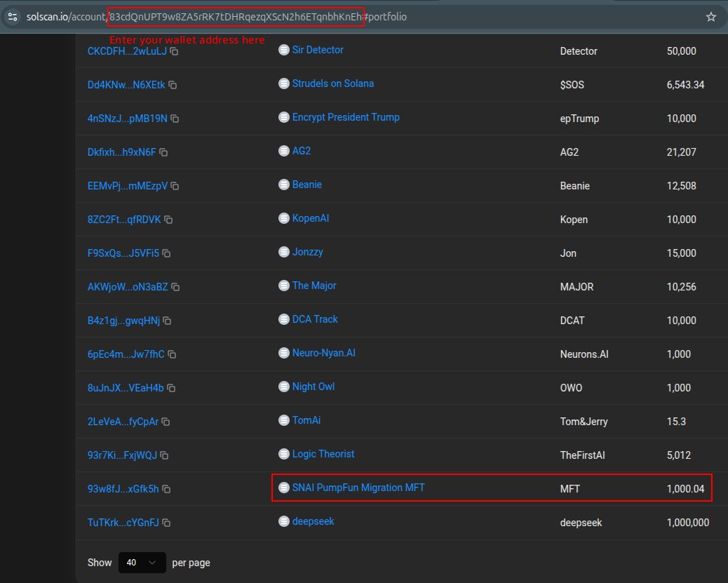Viewport: 728px width, 583px height.
Task: Click the Beanie token icon
Action: [283, 185]
